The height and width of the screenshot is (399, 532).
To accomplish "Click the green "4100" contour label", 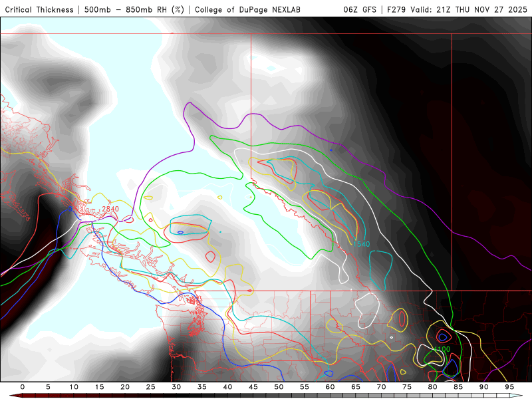I will click(442, 349).
